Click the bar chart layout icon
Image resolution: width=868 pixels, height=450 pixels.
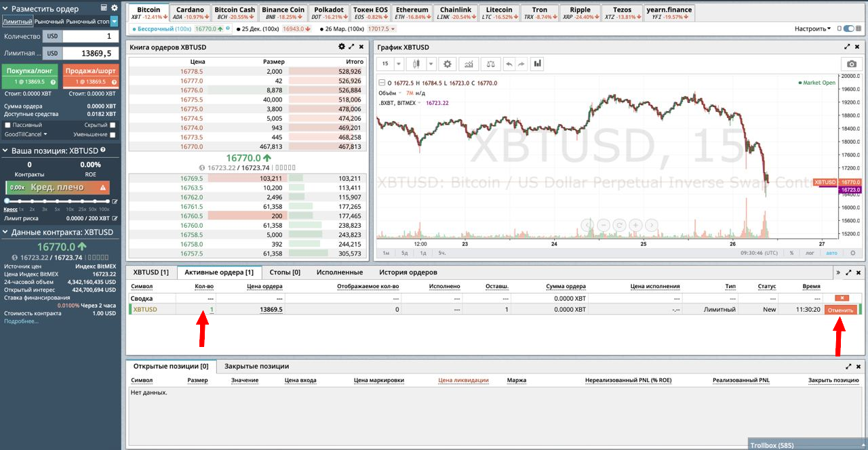point(538,64)
